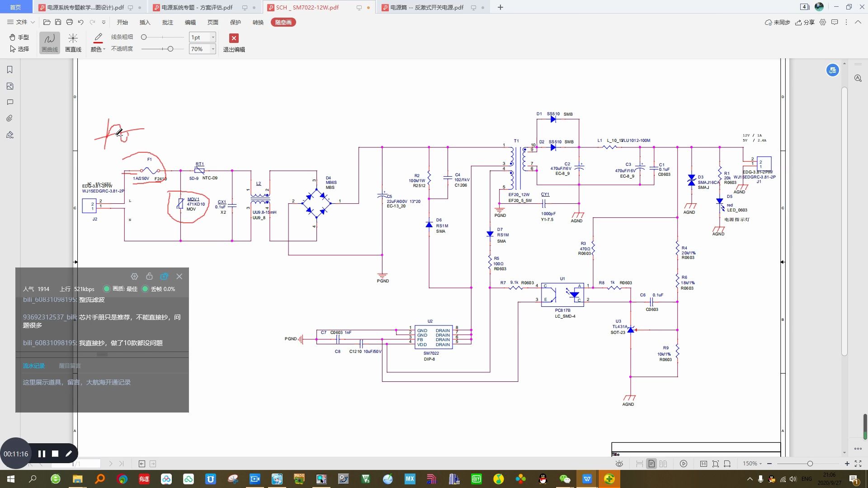Select the hand (手型) tool
The image size is (868, 488).
coord(19,37)
